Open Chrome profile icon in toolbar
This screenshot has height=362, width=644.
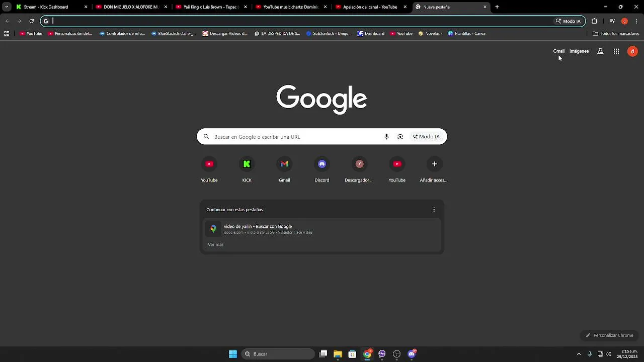coord(624,21)
